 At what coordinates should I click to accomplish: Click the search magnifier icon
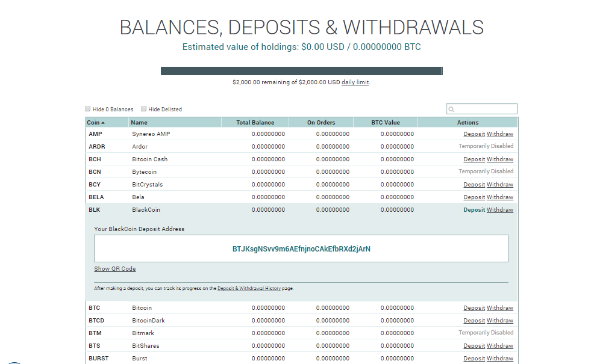(x=451, y=109)
